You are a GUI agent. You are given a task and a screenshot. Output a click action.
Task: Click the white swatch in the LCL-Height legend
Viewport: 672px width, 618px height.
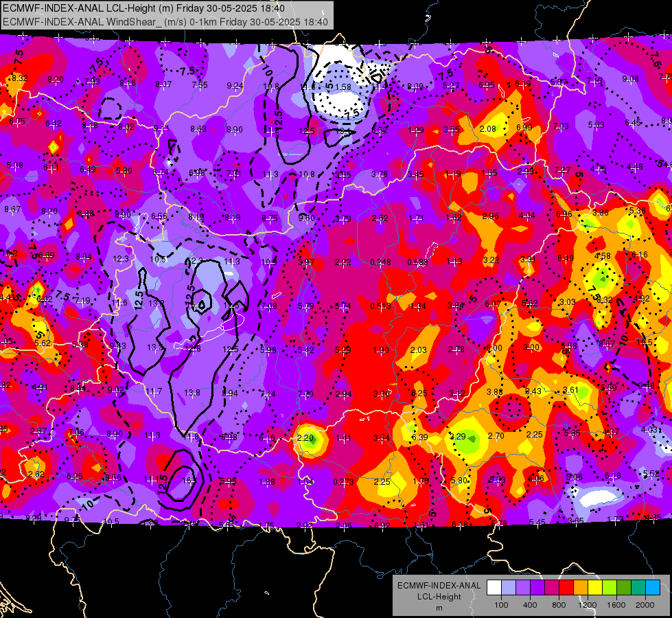coord(494,588)
